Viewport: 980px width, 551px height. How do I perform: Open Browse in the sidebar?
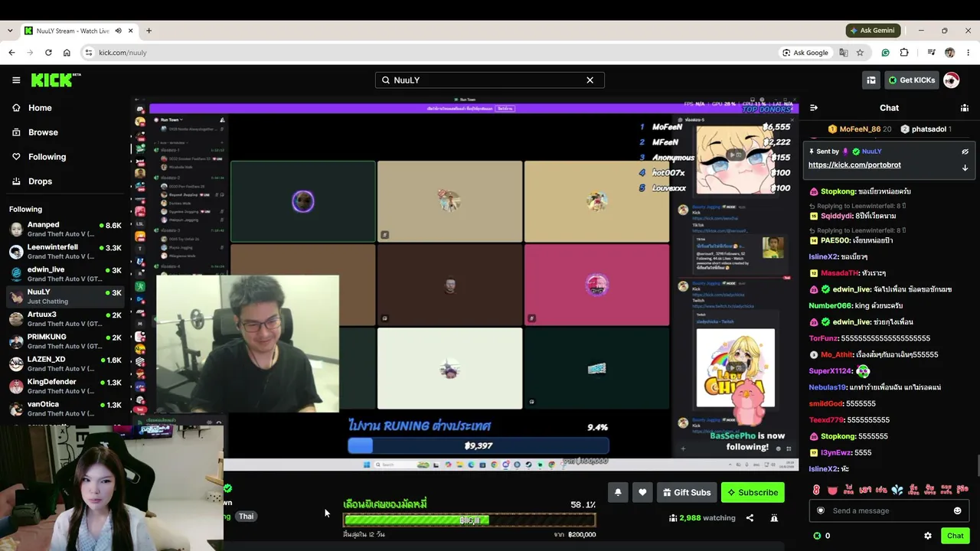43,132
